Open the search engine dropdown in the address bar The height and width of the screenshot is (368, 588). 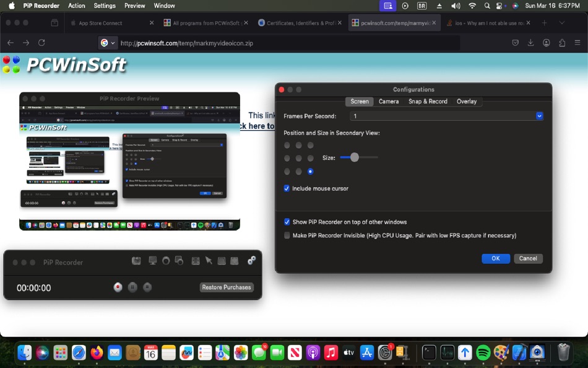tap(108, 43)
